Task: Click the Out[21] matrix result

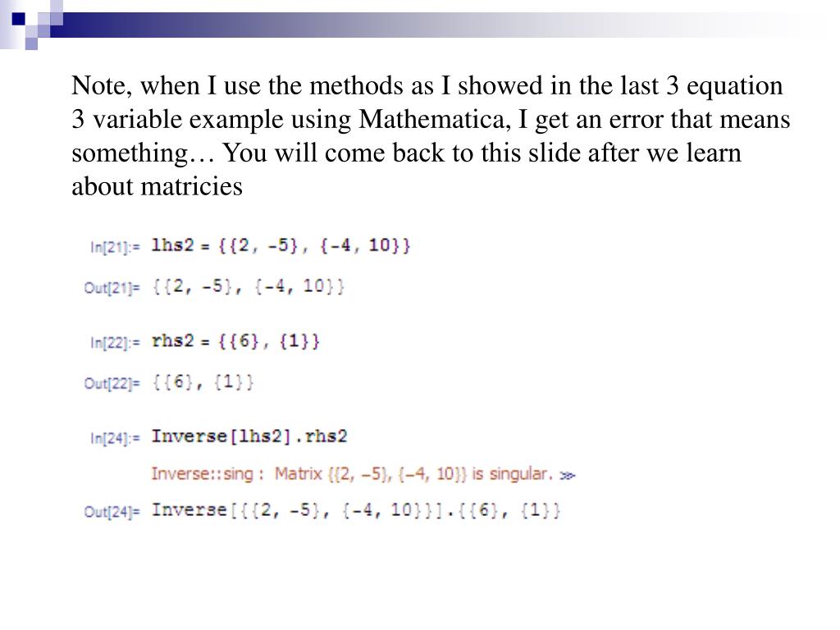Action: pyautogui.click(x=248, y=287)
